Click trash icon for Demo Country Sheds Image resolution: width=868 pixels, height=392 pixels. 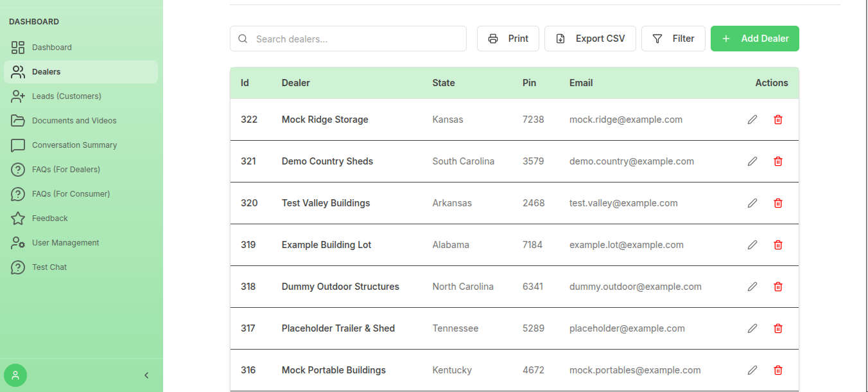pos(778,161)
